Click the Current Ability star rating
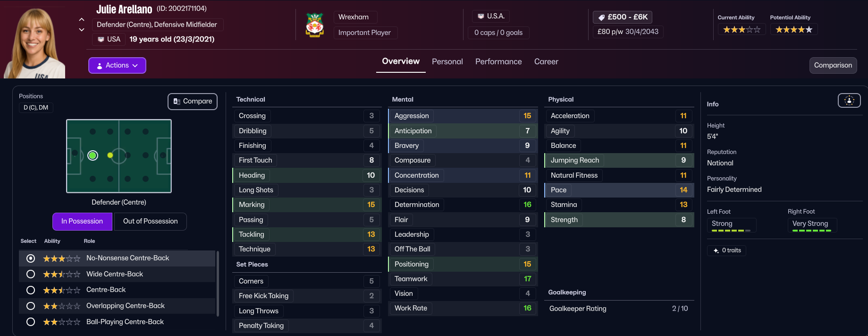 point(742,30)
